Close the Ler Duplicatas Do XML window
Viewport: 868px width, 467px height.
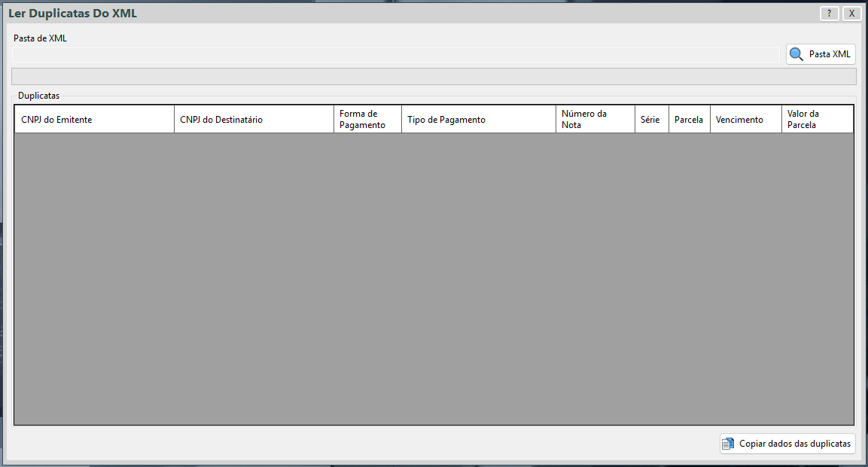coord(851,14)
